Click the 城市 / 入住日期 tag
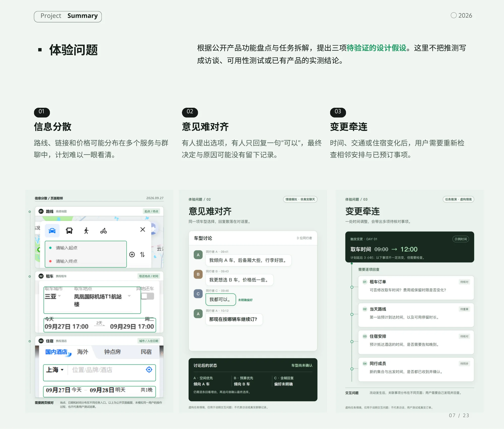The image size is (504, 429). tap(149, 341)
